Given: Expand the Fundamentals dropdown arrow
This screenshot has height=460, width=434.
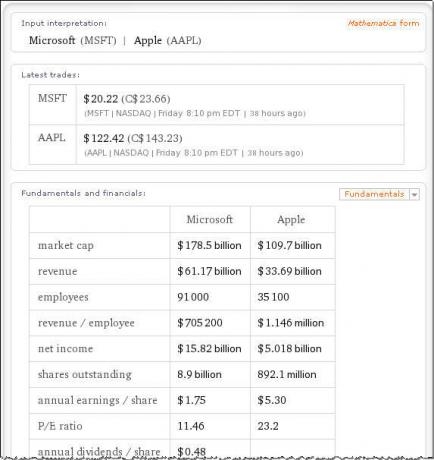Looking at the screenshot, I should tap(414, 194).
